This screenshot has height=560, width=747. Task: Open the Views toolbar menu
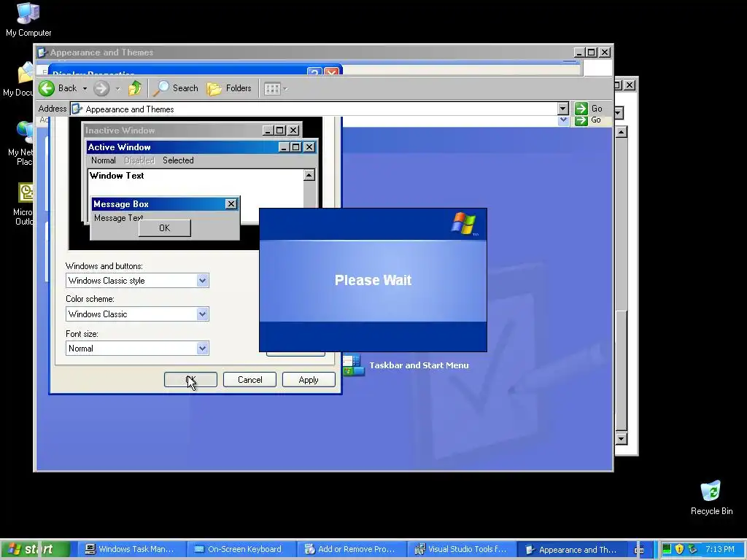(275, 88)
